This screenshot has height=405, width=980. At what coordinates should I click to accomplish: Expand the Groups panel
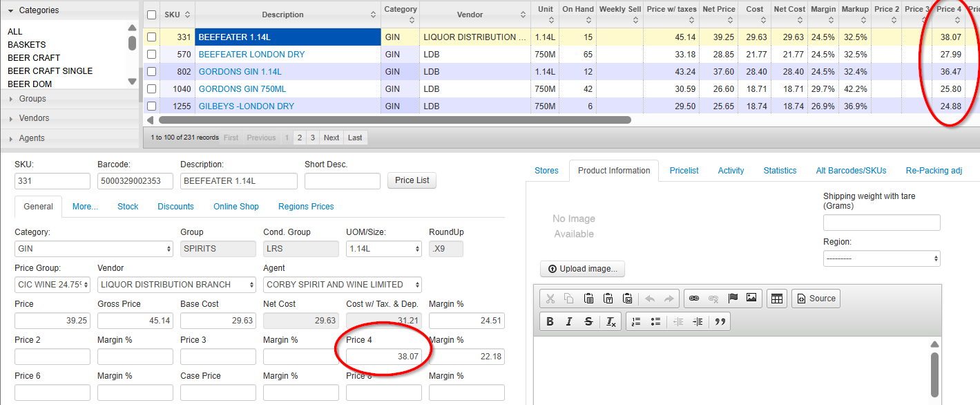click(70, 99)
